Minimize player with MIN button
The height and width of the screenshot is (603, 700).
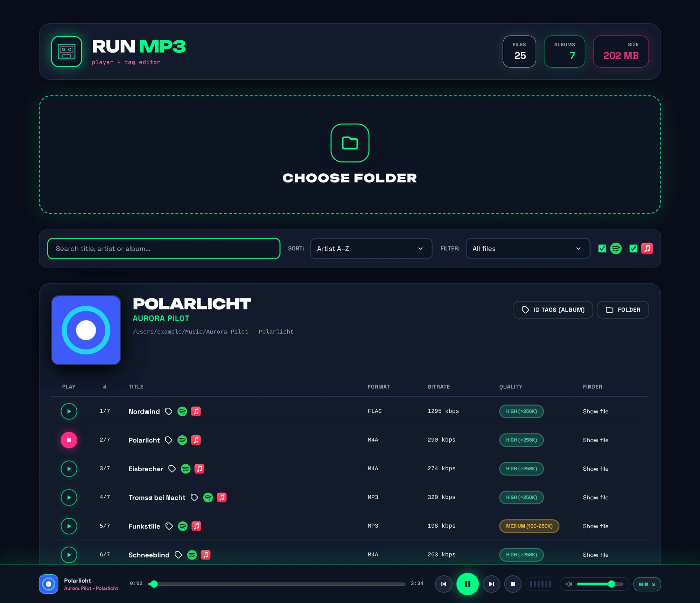[647, 584]
